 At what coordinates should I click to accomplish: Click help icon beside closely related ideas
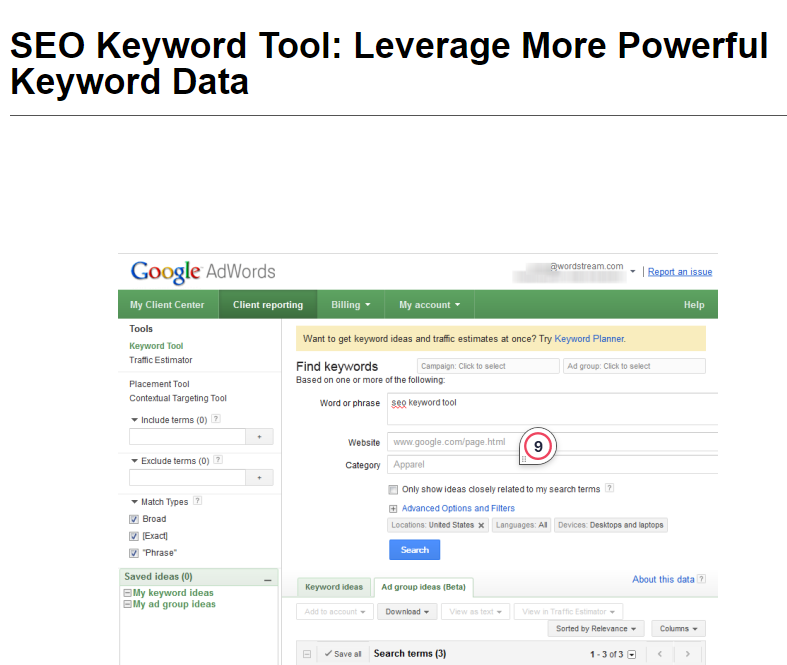pos(609,488)
